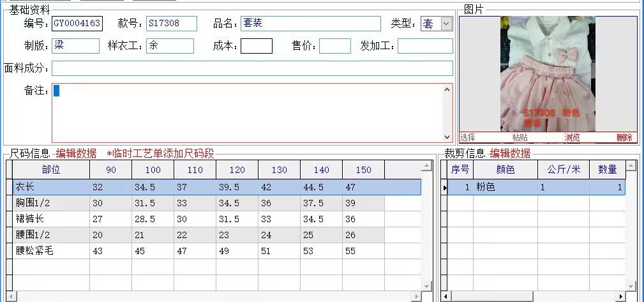644x302 pixels.
Task: Click the 颜色 column header
Action: click(505, 170)
